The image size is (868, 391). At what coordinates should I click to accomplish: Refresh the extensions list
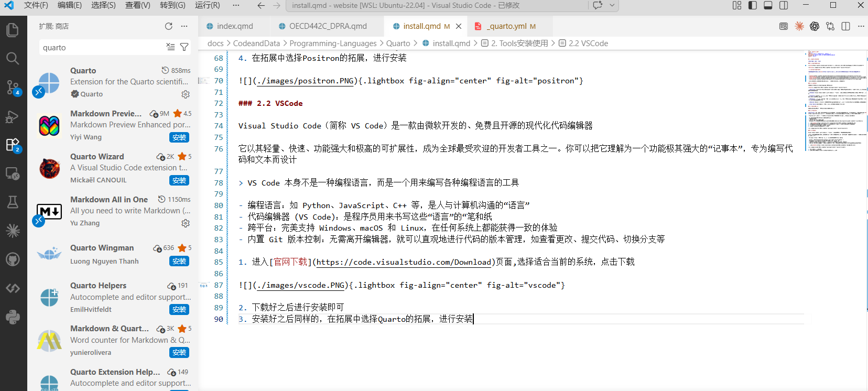click(x=169, y=26)
